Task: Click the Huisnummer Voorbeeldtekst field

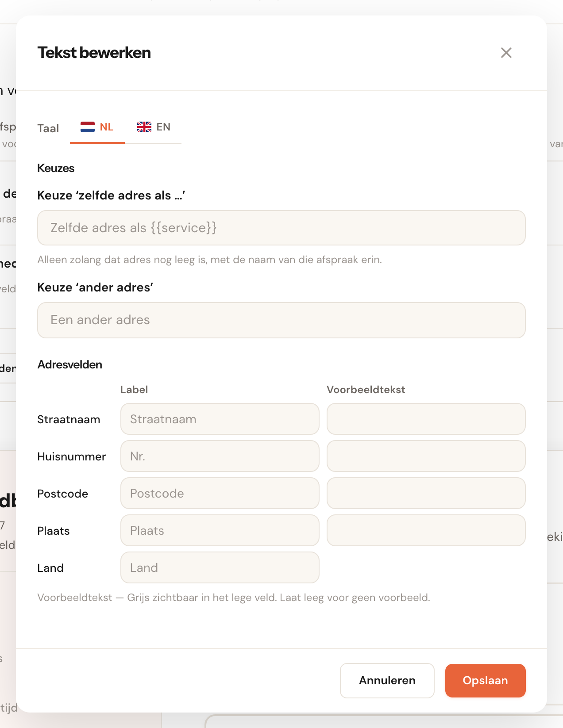Action: (426, 456)
